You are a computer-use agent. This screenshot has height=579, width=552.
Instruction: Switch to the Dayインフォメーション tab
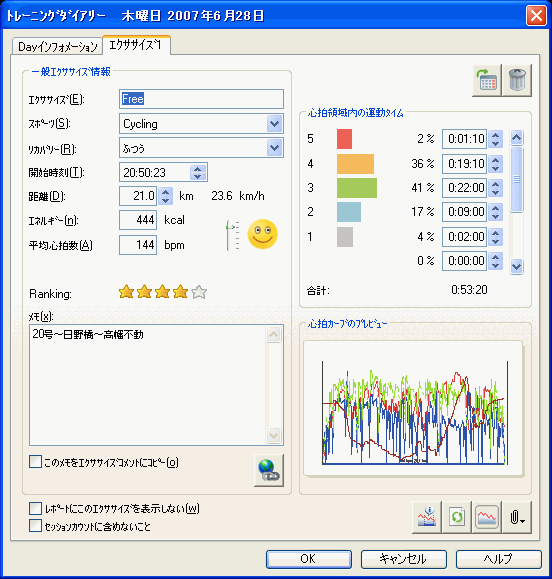[x=57, y=47]
